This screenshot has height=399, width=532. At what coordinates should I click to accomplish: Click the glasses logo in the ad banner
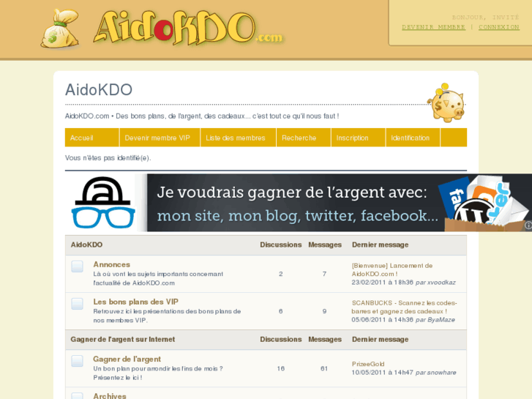click(103, 203)
